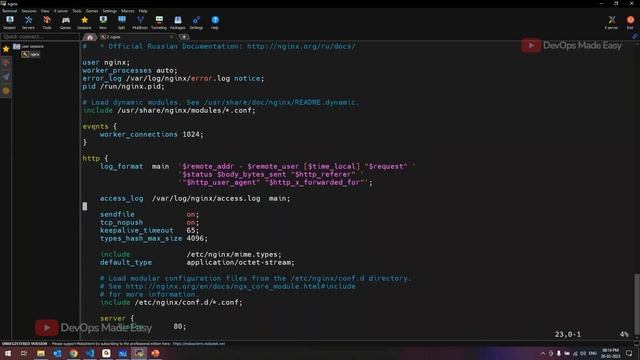Click the X server toolbar icon

click(611, 22)
